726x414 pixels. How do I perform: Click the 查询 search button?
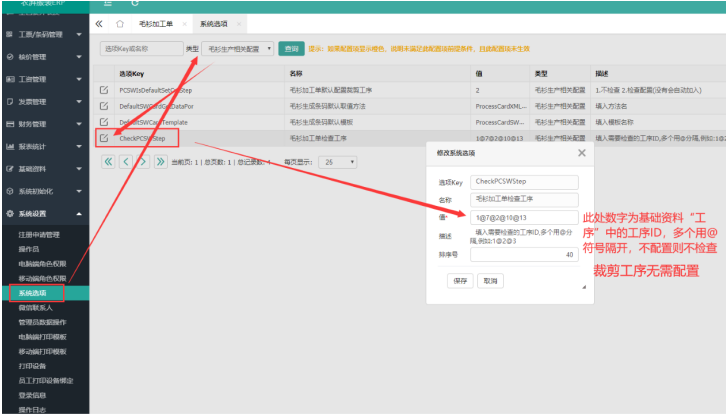tap(291, 48)
